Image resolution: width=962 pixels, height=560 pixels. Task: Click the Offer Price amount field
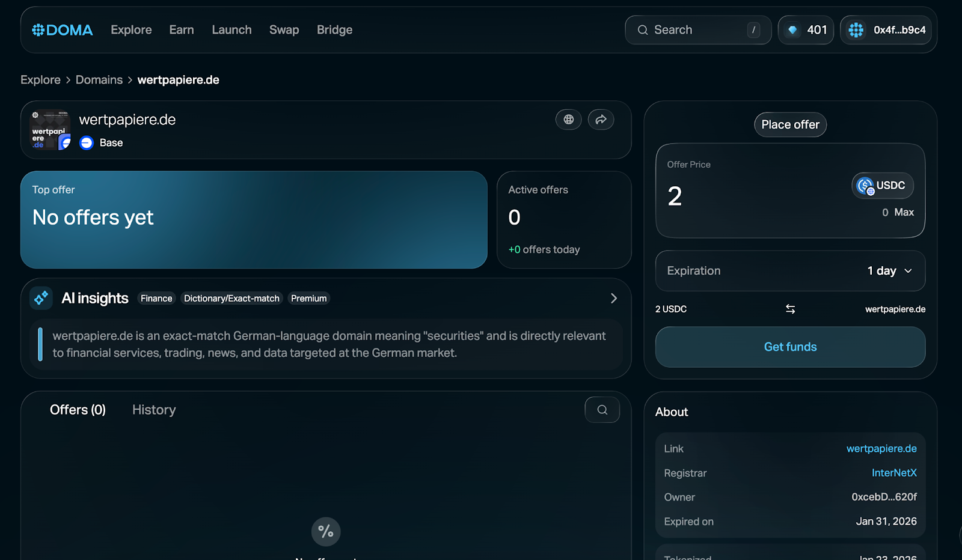(746, 196)
